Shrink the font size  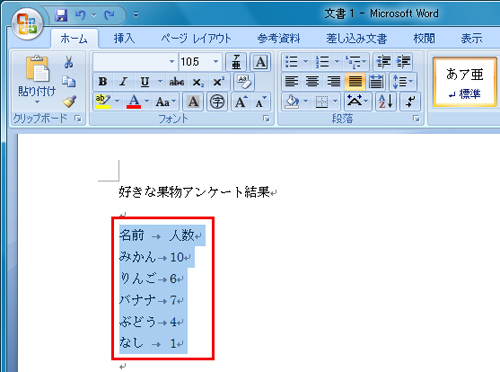pos(261,102)
